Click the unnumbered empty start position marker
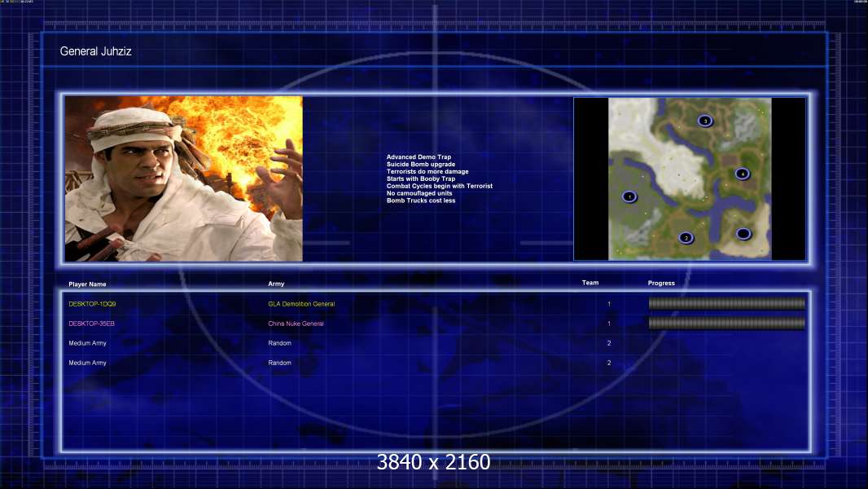868x489 pixels. click(743, 234)
